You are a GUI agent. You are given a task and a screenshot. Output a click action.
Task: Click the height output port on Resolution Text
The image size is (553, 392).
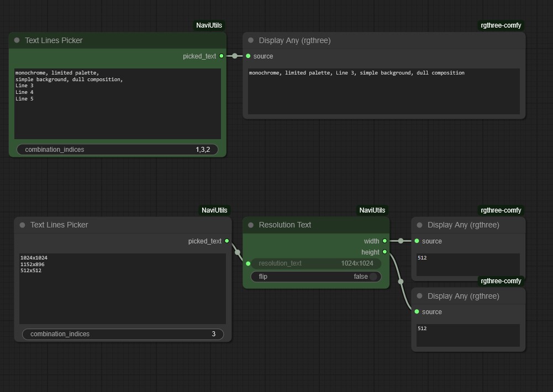click(x=385, y=252)
